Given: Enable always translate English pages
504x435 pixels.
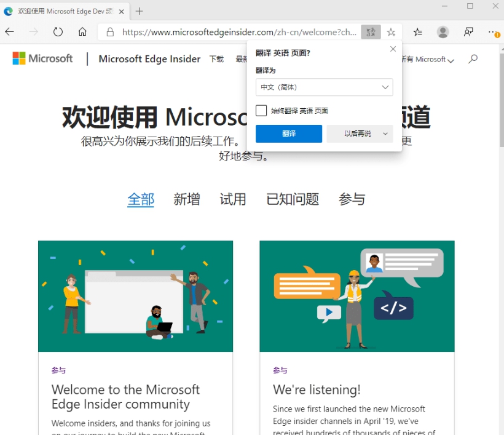Looking at the screenshot, I should coord(261,110).
